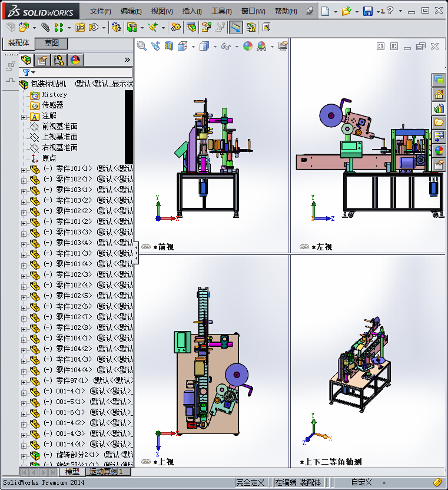Open Edit Appearance color ball
Viewport: 448px width, 490px height.
point(248,47)
